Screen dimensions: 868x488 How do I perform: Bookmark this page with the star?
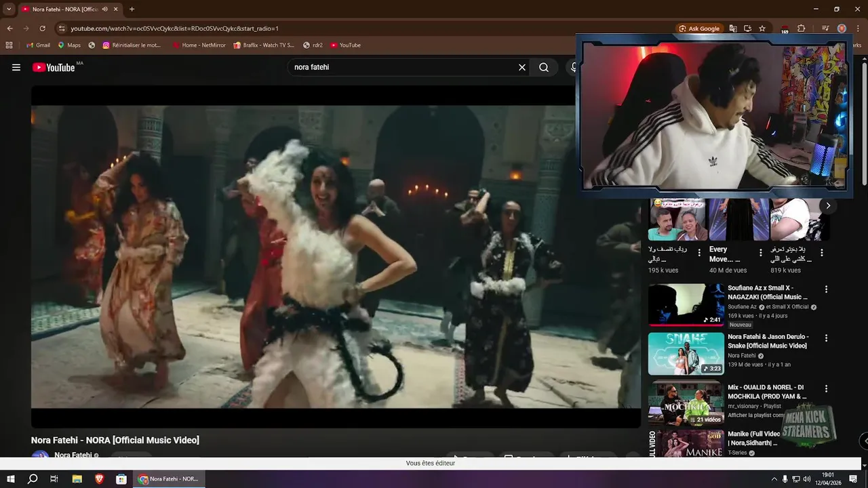tap(762, 28)
